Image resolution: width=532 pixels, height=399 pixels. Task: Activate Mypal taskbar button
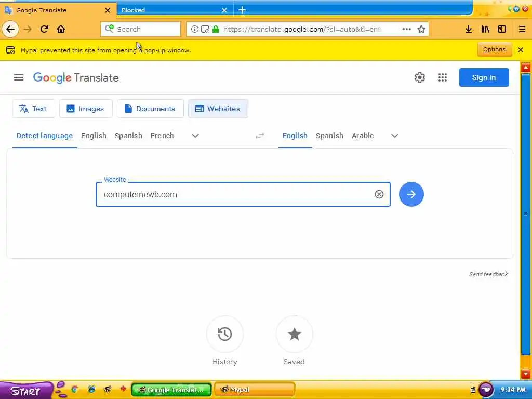[x=254, y=390]
